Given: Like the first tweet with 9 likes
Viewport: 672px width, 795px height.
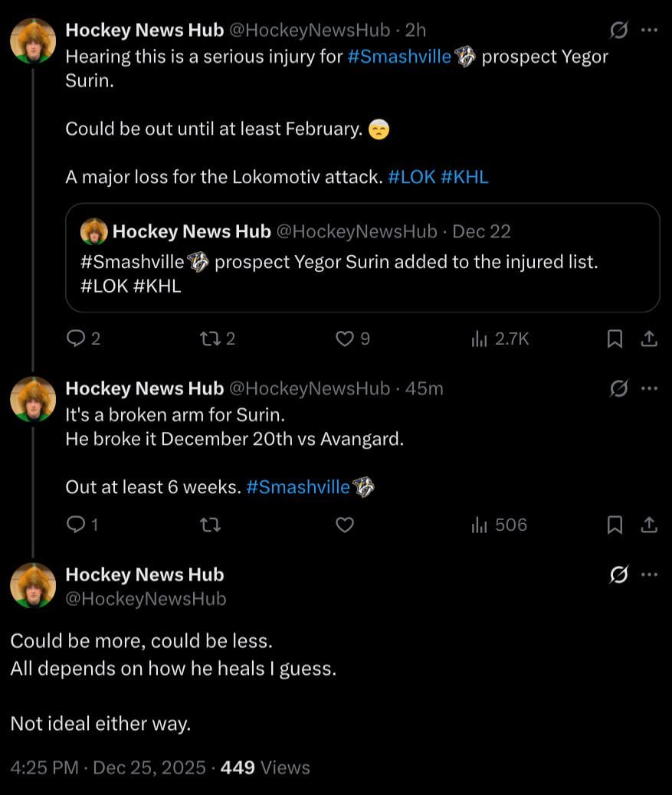Looking at the screenshot, I should click(x=346, y=339).
